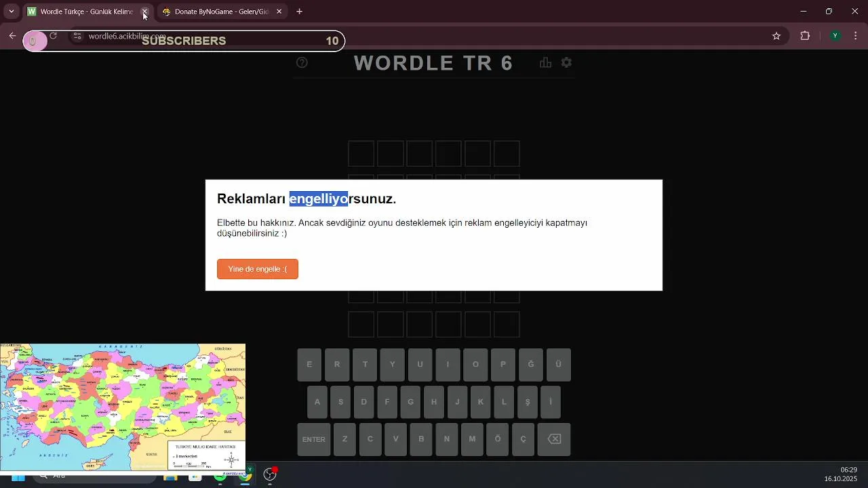Expand the tab search dropdown arrow
The height and width of the screenshot is (488, 868).
[x=12, y=12]
